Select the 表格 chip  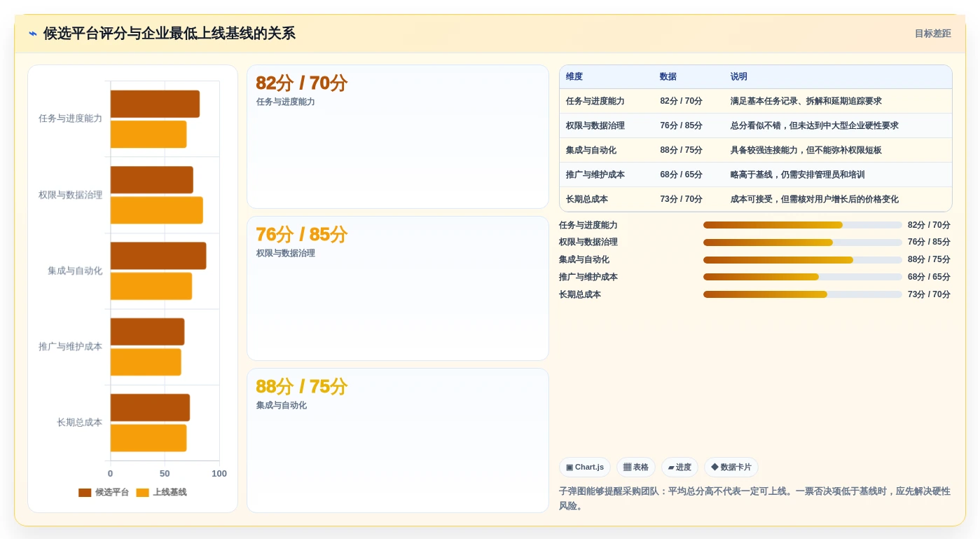pyautogui.click(x=635, y=468)
